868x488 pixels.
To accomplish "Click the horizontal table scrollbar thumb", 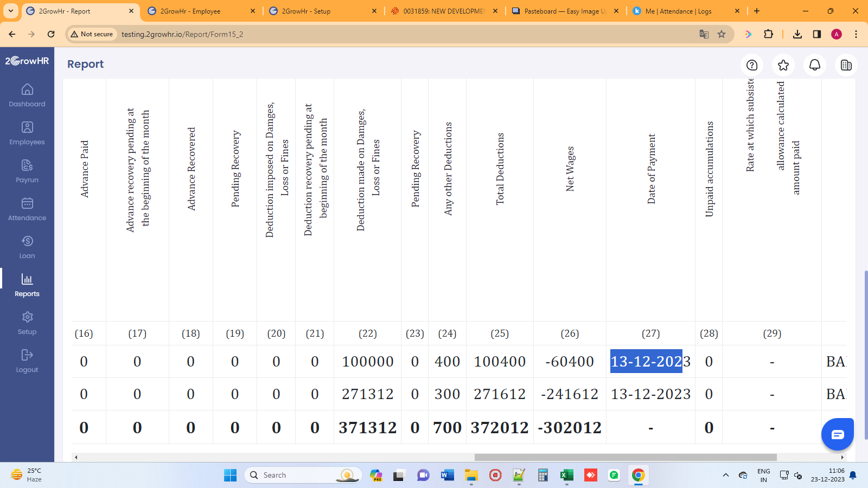I will pos(626,457).
